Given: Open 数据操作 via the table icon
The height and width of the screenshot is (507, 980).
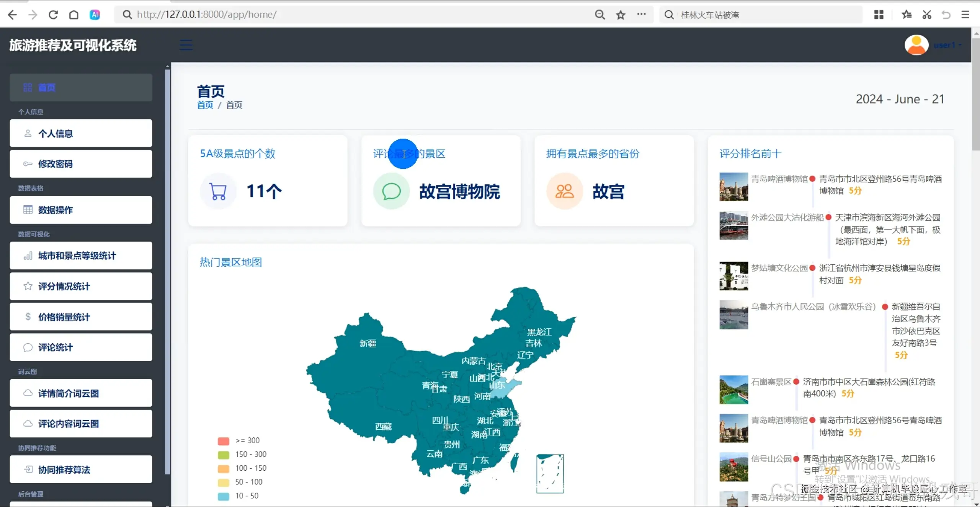Looking at the screenshot, I should tap(27, 210).
